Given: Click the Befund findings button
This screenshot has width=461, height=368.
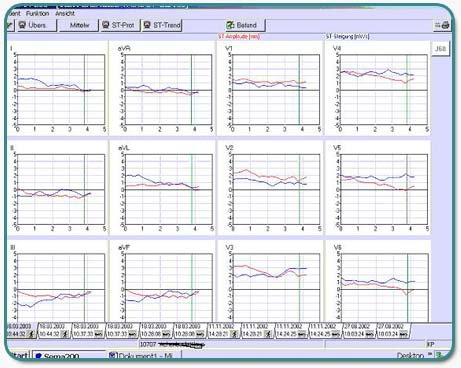Looking at the screenshot, I should [245, 25].
